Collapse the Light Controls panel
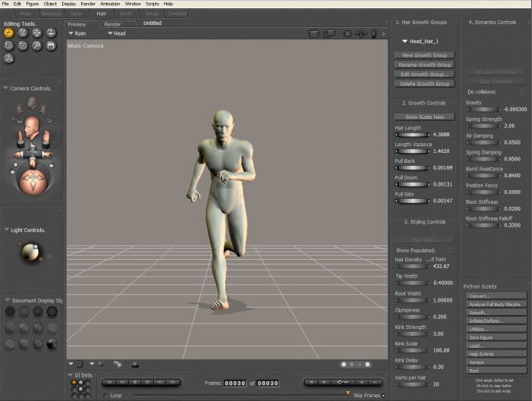Viewport: 532px width, 401px height. coord(6,230)
